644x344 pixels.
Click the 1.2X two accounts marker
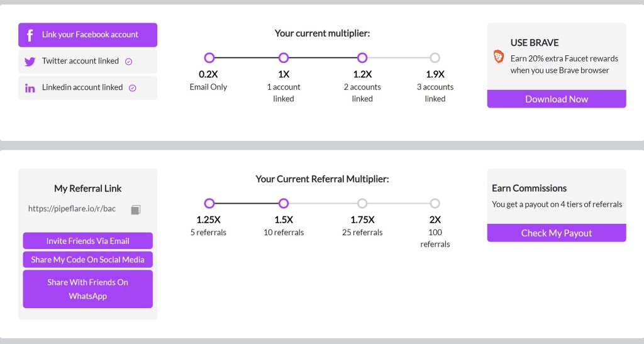(362, 58)
